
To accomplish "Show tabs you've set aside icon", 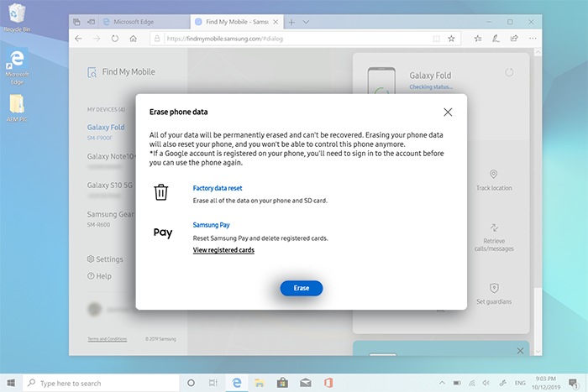I will tap(77, 22).
